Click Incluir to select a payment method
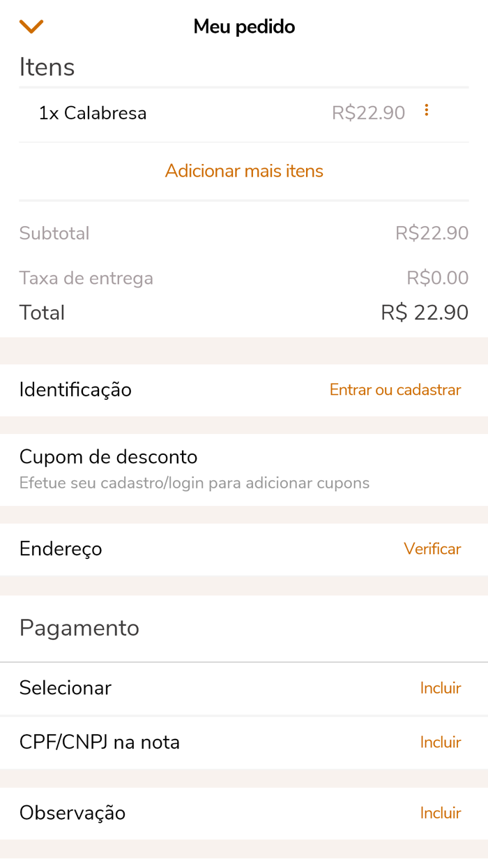 (441, 687)
